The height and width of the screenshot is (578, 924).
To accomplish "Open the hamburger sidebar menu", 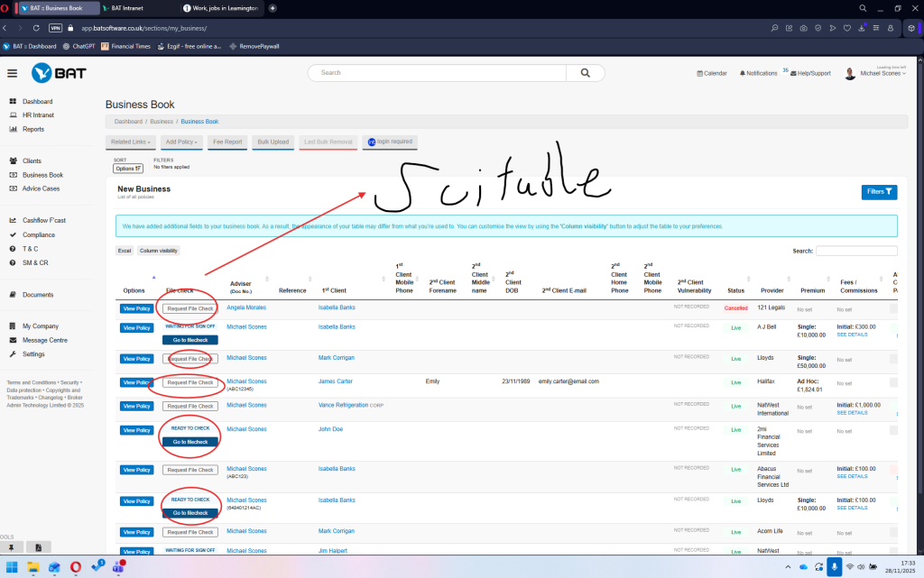I will click(x=13, y=73).
